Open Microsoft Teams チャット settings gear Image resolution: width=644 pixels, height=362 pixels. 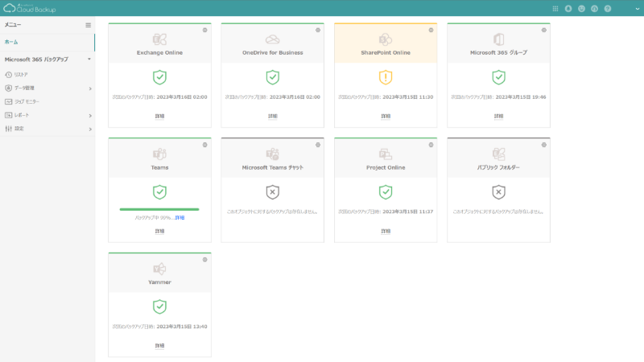coord(318,145)
